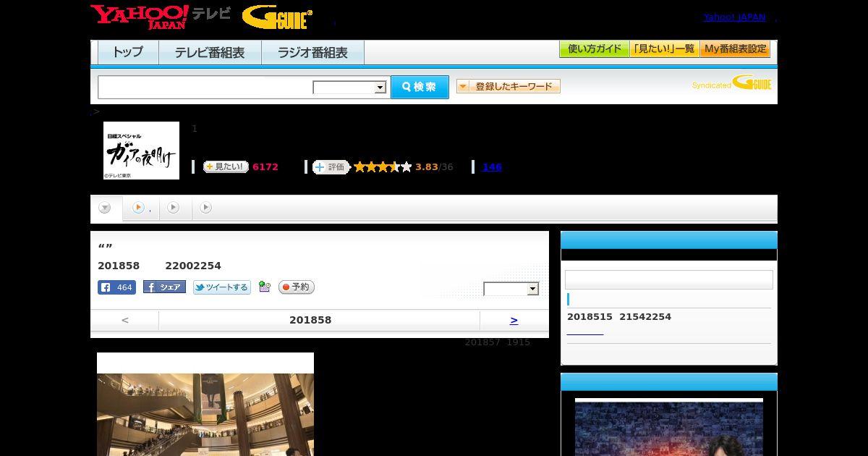The image size is (868, 456).
Task: Click the 3.83 rating score
Action: (427, 167)
